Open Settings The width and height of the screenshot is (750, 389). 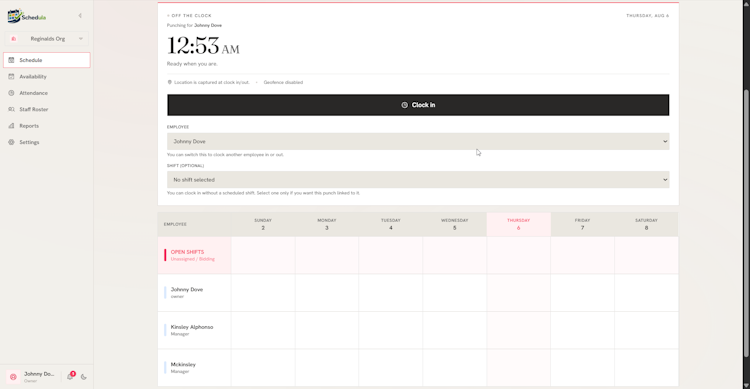pyautogui.click(x=47, y=142)
